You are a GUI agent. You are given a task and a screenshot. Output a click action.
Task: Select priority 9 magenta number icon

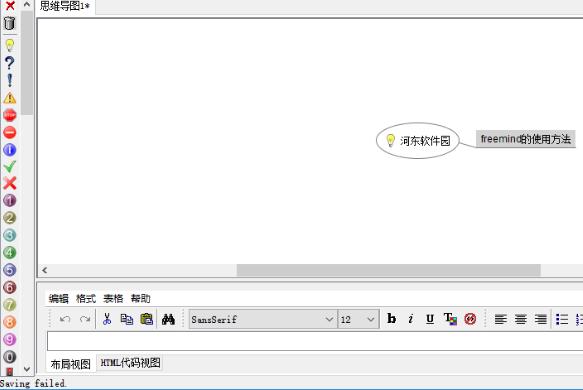click(x=10, y=339)
